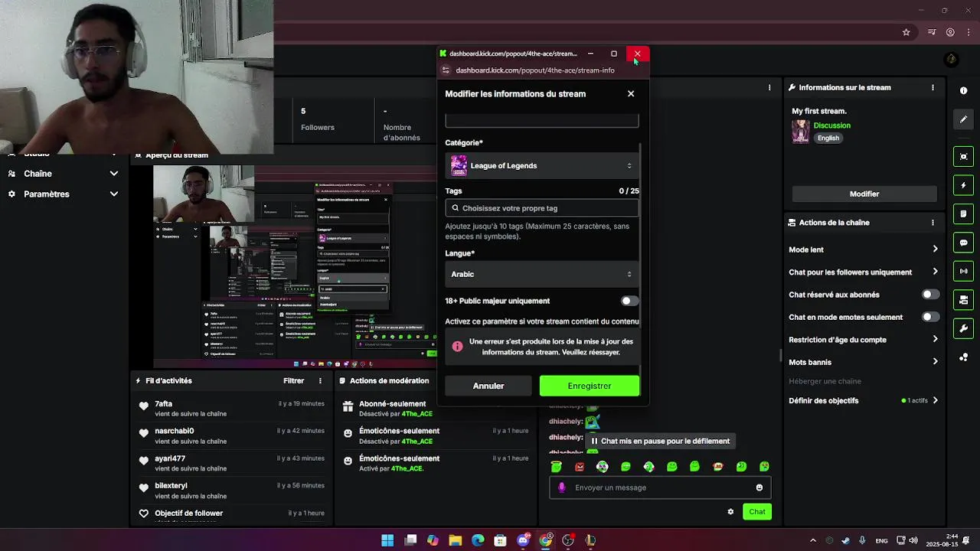Viewport: 980px width, 551px height.
Task: Open OBS Studio from the taskbar
Action: (568, 540)
